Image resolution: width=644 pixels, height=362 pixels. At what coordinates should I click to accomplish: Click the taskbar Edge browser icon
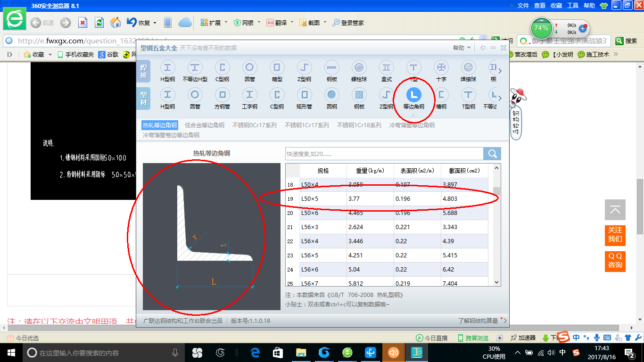256,352
